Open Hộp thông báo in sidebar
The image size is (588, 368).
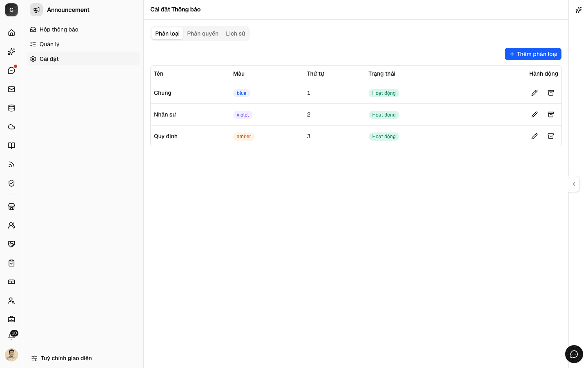click(x=83, y=29)
